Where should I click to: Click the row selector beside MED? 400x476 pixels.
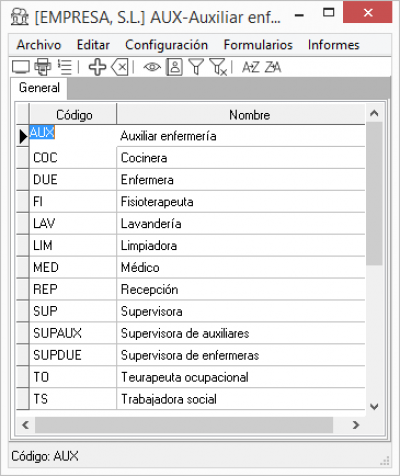click(23, 267)
